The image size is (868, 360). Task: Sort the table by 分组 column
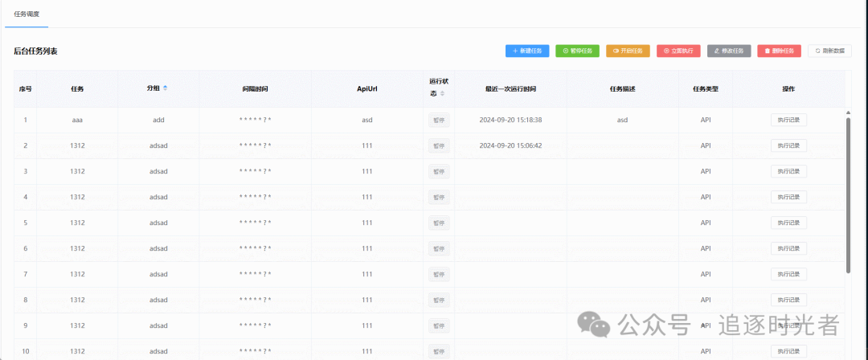pos(165,88)
